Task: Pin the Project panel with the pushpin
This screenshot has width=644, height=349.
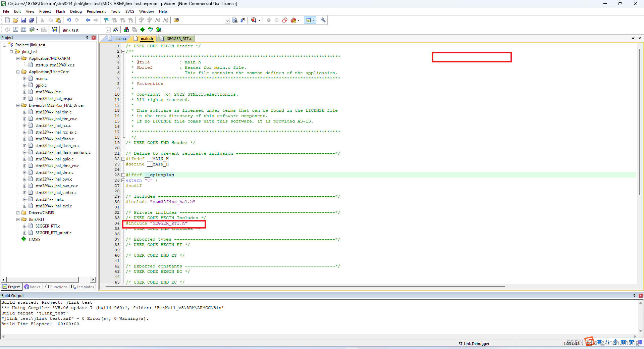Action: 87,37
